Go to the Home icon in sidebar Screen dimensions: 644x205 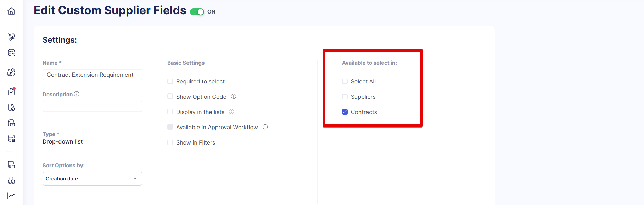click(x=11, y=11)
